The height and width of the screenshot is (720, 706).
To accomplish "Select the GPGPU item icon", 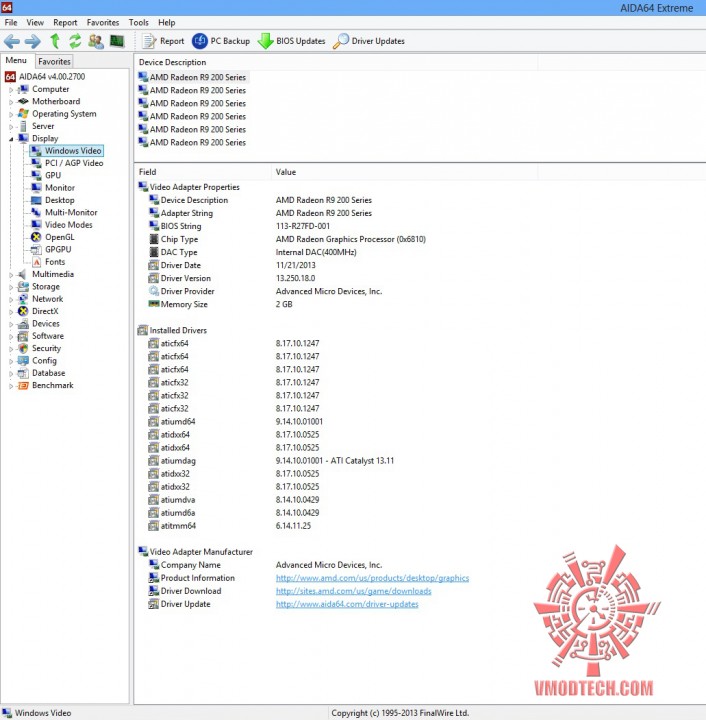I will pos(36,249).
